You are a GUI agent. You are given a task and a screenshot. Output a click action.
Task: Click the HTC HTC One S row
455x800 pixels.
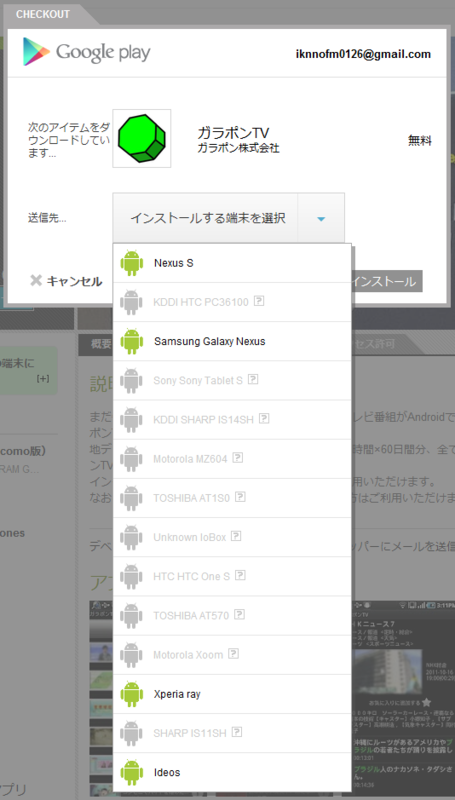(x=232, y=577)
